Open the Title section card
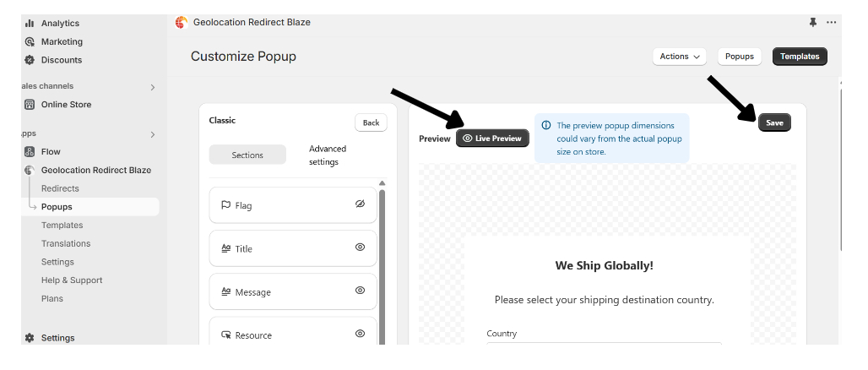 [x=293, y=248]
